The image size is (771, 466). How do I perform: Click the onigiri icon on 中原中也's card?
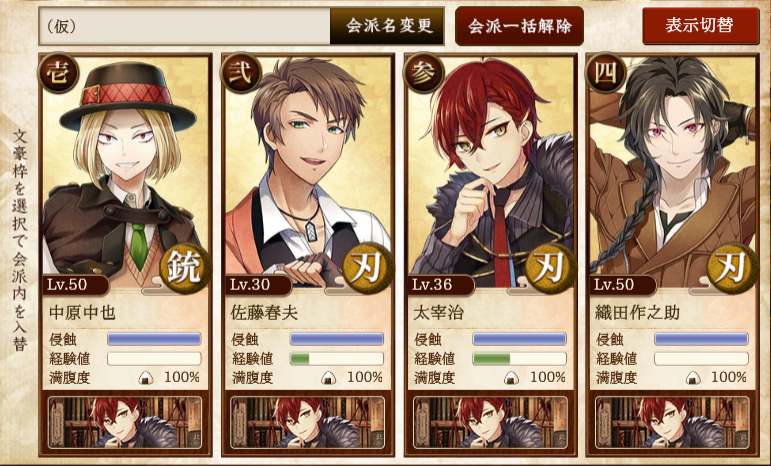point(146,378)
